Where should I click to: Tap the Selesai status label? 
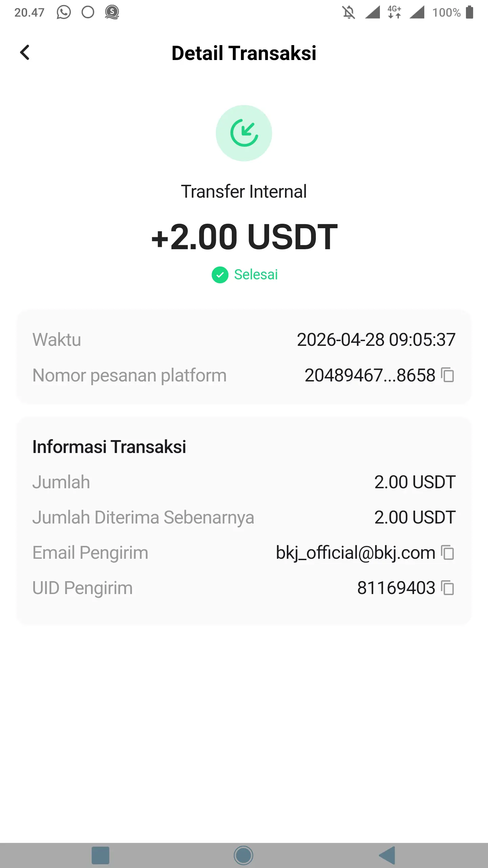pos(256,275)
